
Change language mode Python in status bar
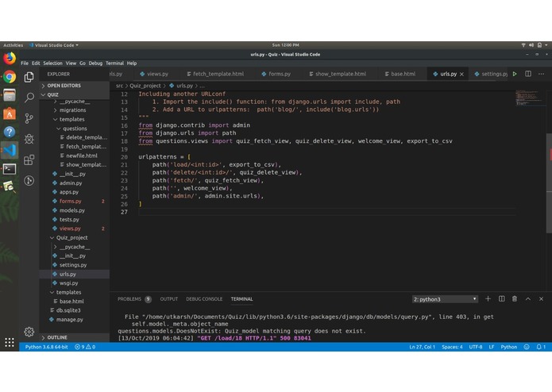pyautogui.click(x=508, y=347)
